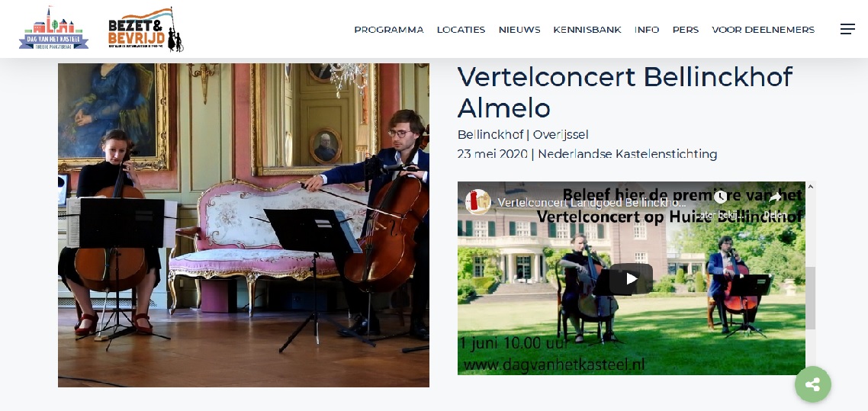Open the Locaties menu item
Viewport: 868px width, 411px height.
point(461,30)
